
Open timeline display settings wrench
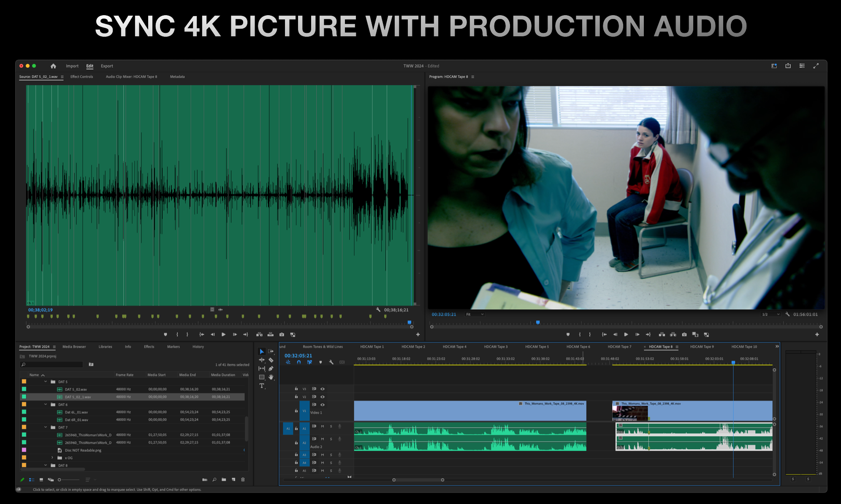point(331,362)
